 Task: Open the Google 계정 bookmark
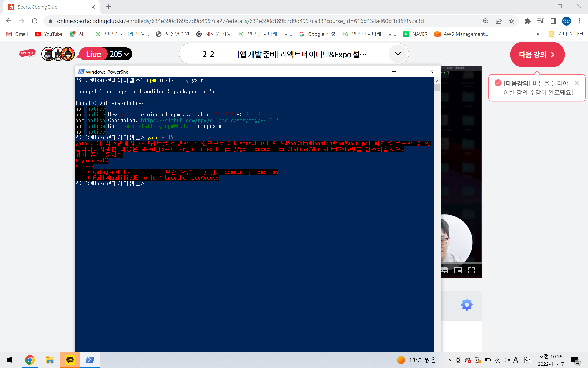[x=317, y=34]
